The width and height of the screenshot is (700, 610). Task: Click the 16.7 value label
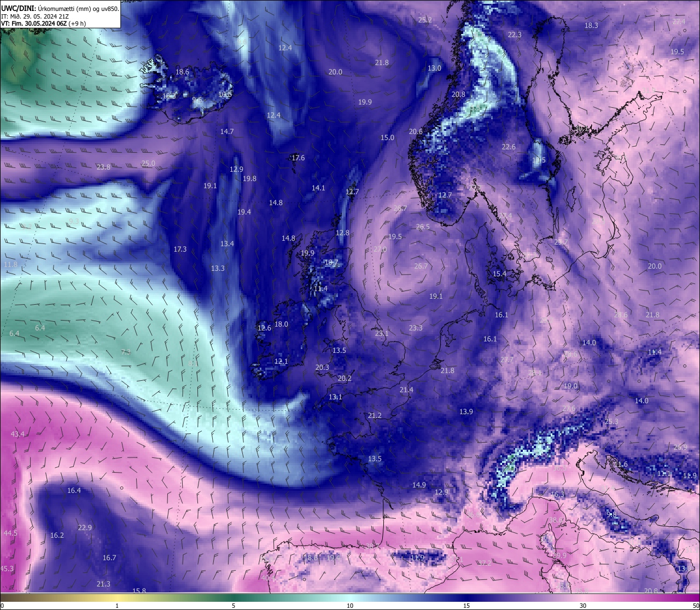pos(109,557)
